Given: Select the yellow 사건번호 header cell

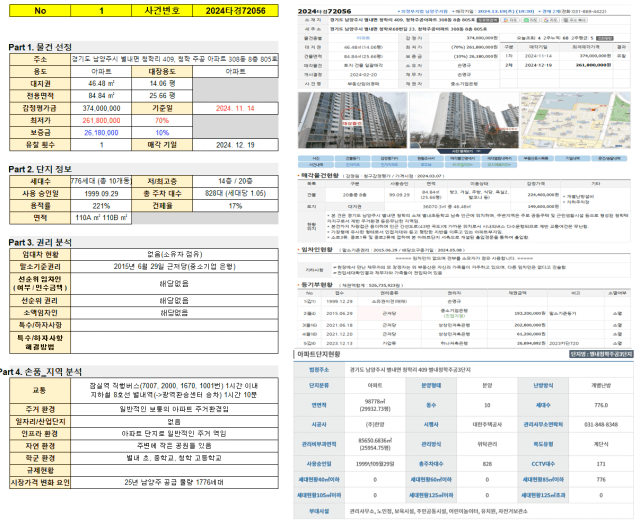Looking at the screenshot, I should click(162, 11).
